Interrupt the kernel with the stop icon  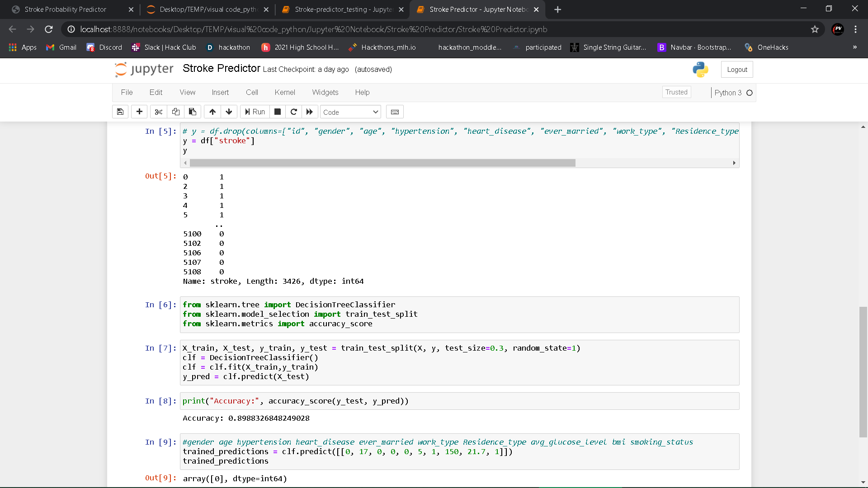pyautogui.click(x=278, y=112)
